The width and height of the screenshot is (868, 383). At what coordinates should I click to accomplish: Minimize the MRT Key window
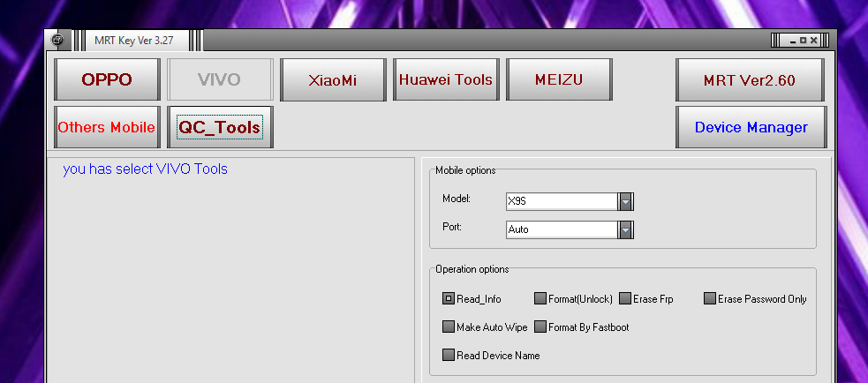click(x=793, y=41)
